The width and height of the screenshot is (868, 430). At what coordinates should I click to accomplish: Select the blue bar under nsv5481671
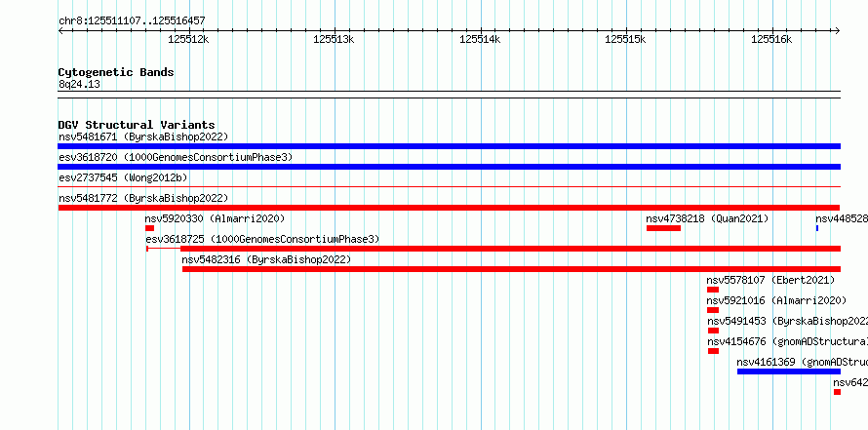(x=449, y=146)
